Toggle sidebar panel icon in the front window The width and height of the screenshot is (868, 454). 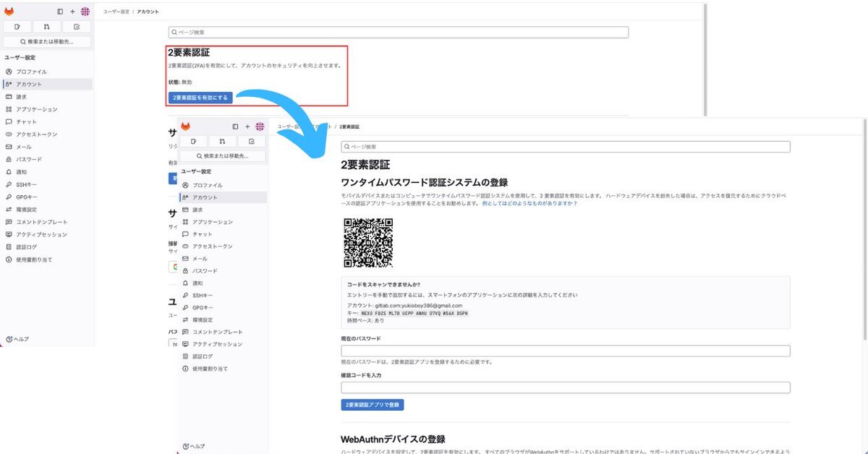[235, 126]
